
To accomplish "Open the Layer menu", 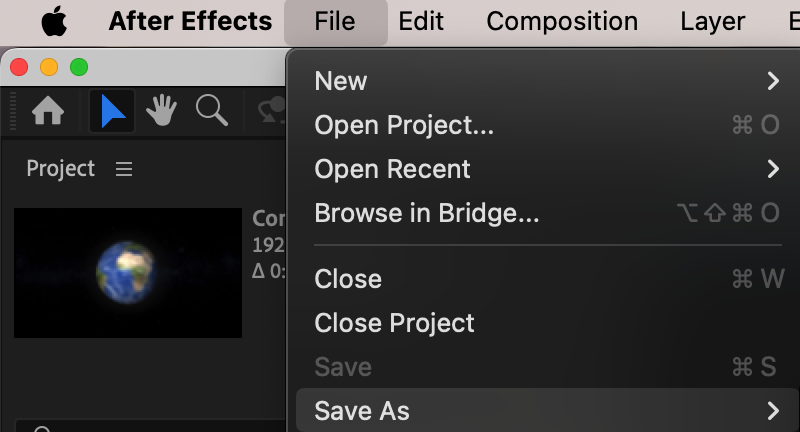I will [712, 21].
